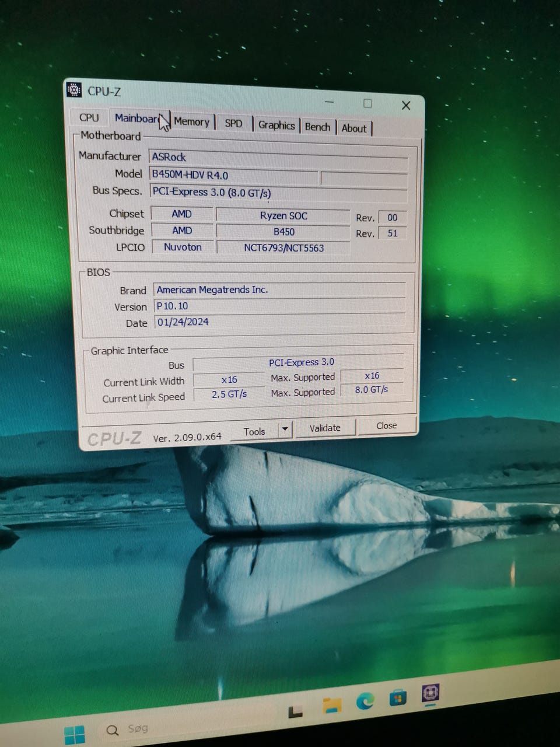The image size is (560, 747).
Task: Show the About tab
Action: click(353, 128)
